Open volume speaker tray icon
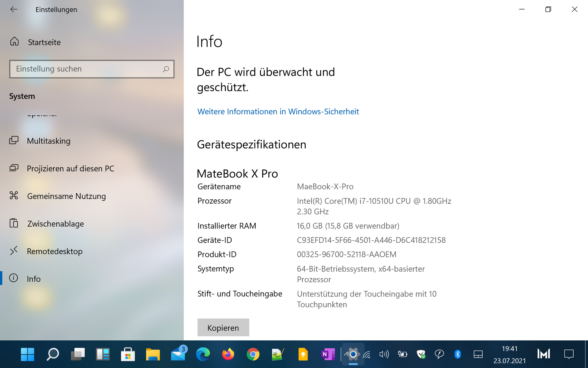Screen dimensions: 588x368 [x=384, y=355]
